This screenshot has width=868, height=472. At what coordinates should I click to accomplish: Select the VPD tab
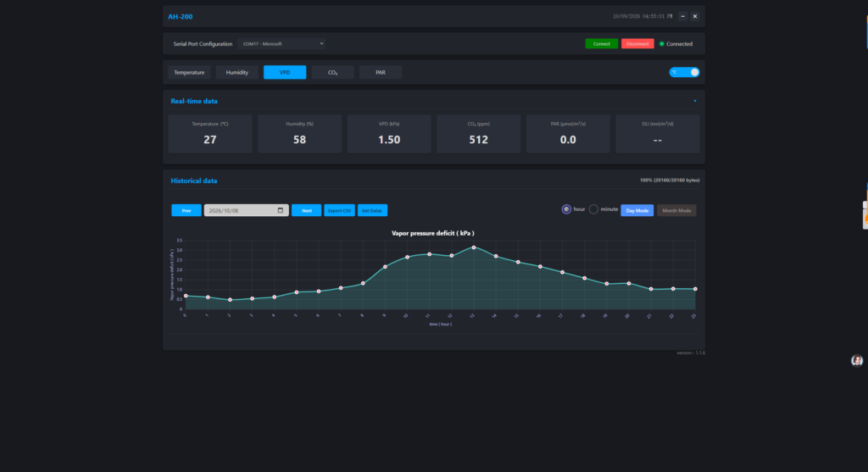pos(285,73)
